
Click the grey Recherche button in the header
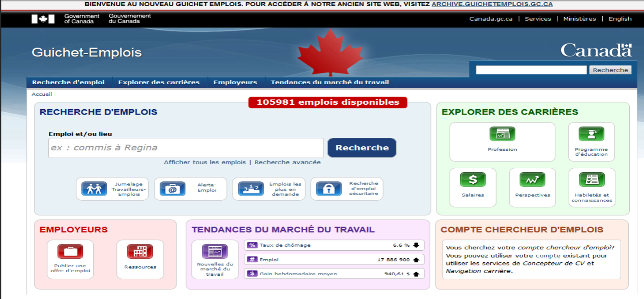pos(610,70)
